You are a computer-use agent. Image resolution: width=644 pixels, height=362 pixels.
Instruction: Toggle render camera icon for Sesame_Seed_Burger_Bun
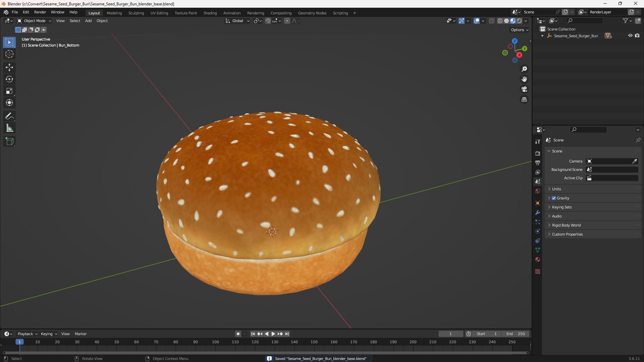click(x=637, y=36)
